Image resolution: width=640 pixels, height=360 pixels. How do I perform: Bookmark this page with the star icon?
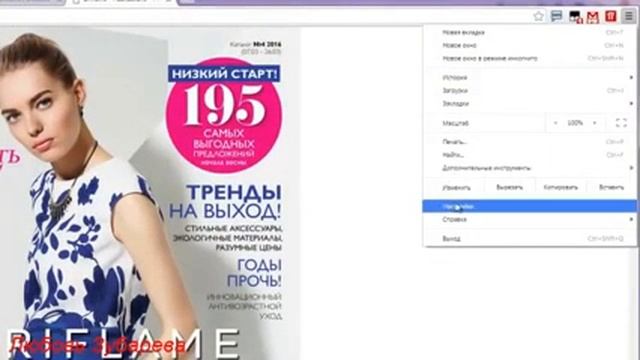539,16
